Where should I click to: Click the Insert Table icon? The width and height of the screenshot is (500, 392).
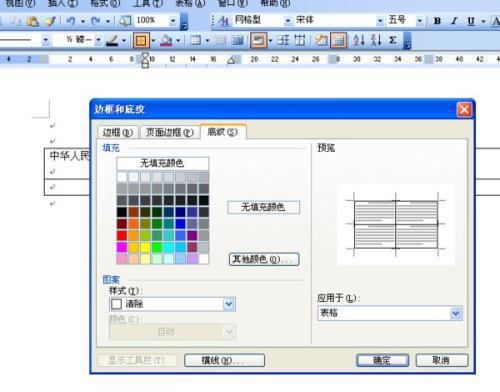[195, 41]
